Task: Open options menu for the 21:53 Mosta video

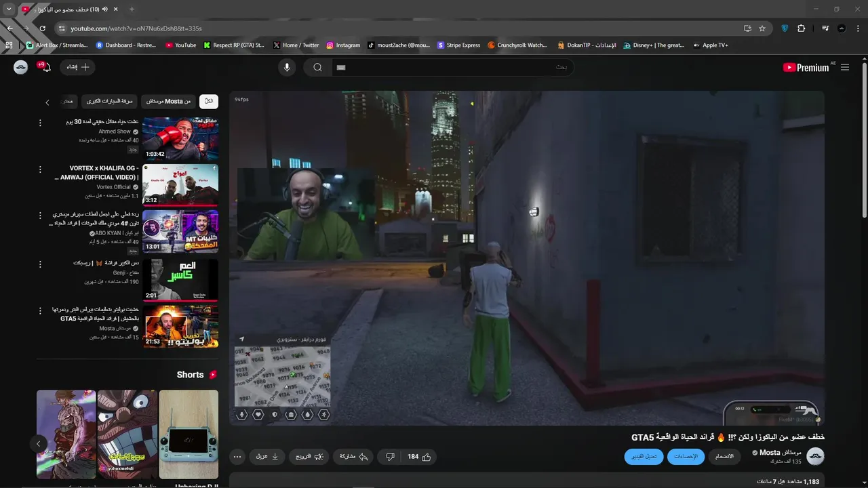Action: (40, 310)
